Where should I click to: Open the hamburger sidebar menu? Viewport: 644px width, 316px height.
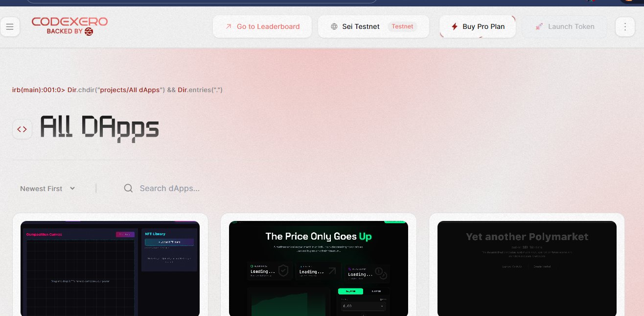point(10,26)
